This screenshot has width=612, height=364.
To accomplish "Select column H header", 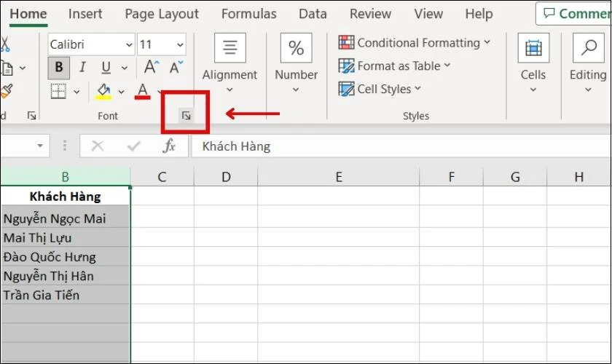I will (x=579, y=177).
